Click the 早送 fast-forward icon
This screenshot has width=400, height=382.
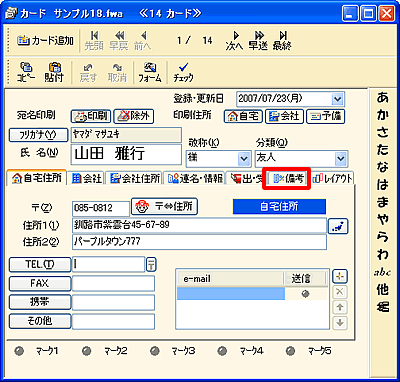pos(258,41)
